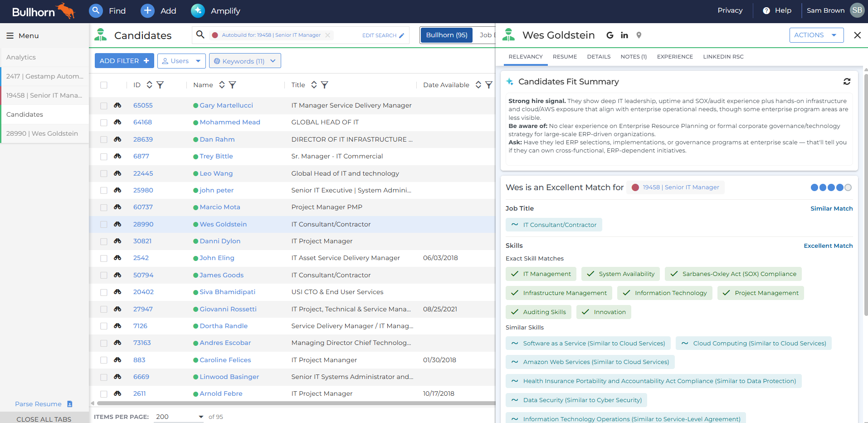Open job 19458 | Senior IT Manager link
This screenshot has height=423, width=868.
681,187
